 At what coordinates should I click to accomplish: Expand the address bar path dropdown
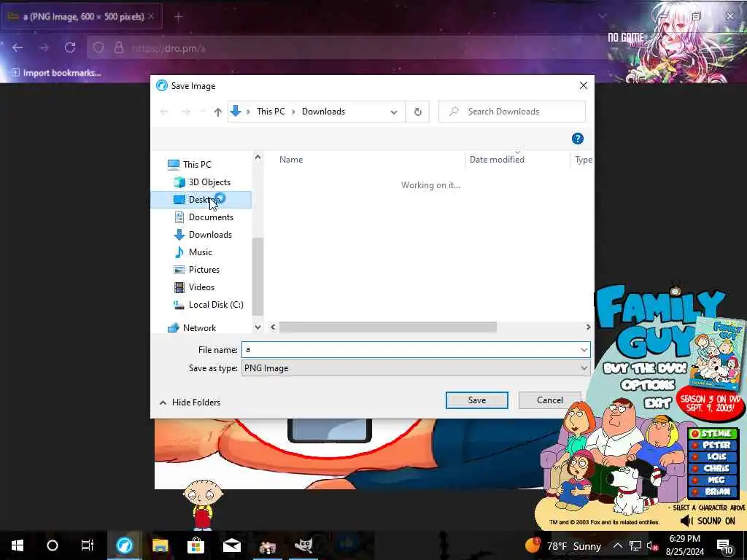[x=394, y=112]
